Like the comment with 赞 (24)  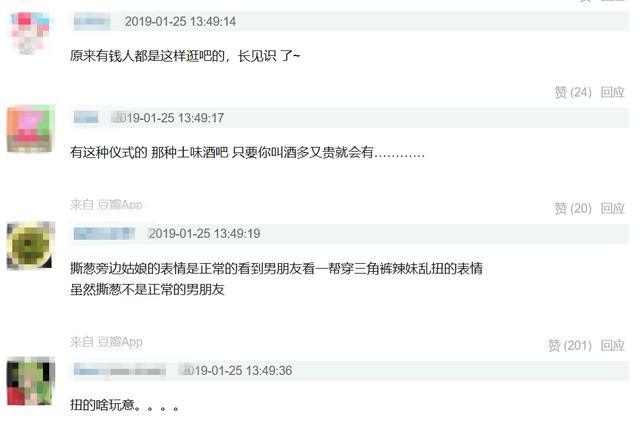click(573, 92)
